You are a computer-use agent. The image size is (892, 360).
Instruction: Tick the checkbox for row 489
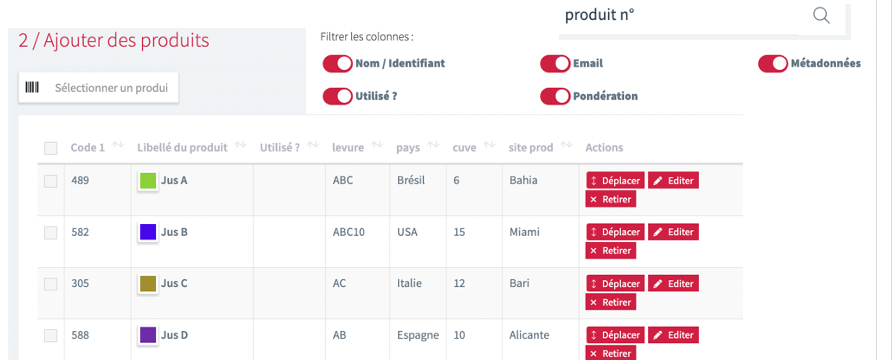point(51,181)
